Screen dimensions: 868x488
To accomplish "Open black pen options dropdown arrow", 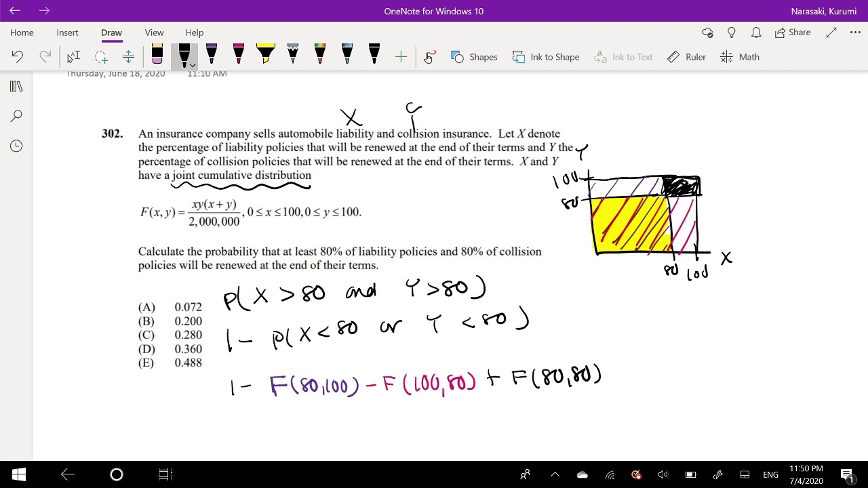I will coord(193,65).
